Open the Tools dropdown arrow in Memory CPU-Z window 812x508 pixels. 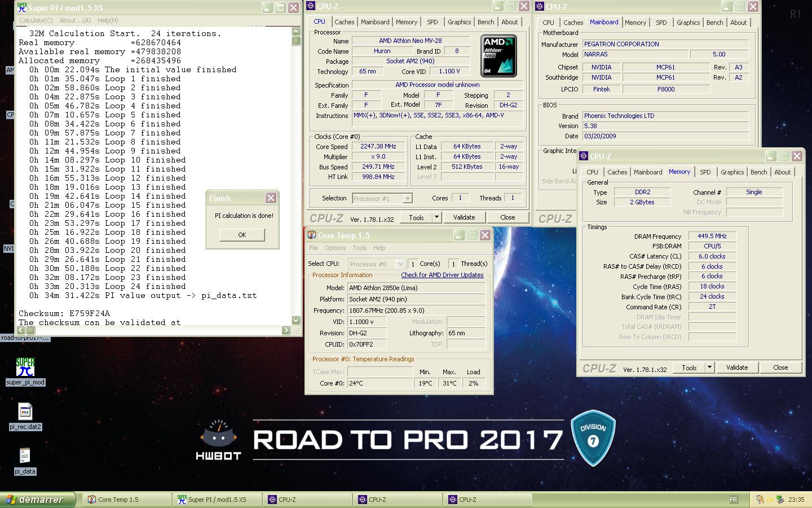click(x=709, y=367)
